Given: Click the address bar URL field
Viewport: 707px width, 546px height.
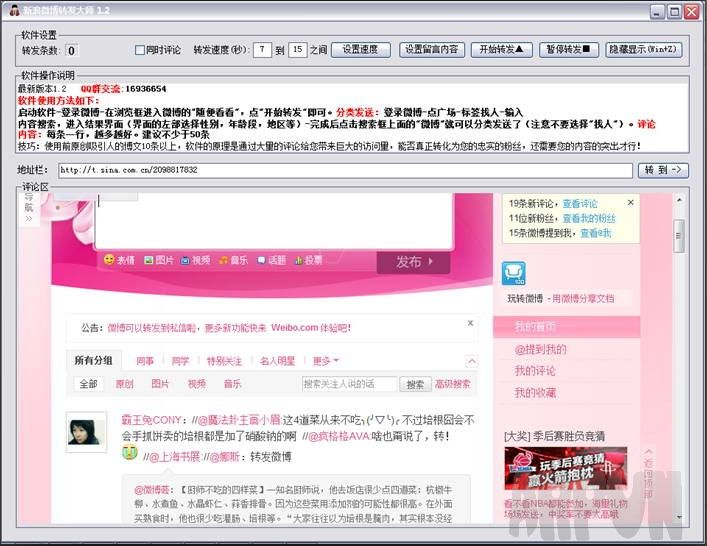Looking at the screenshot, I should point(345,170).
